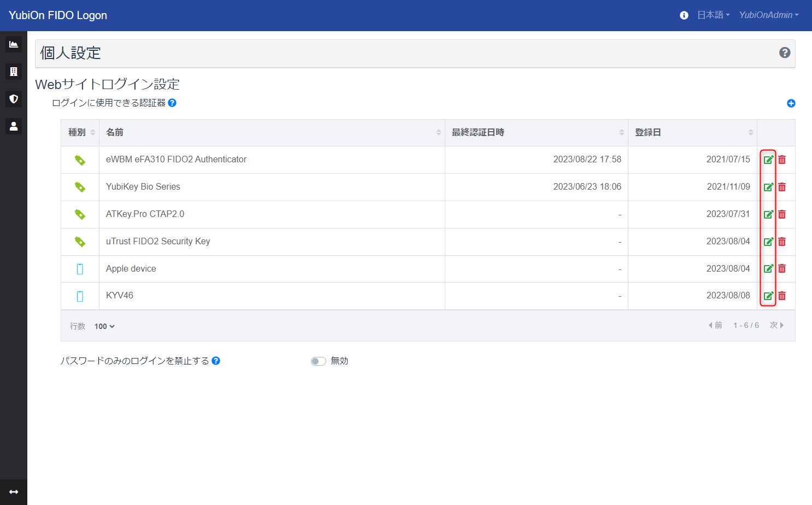Click the Webサイトログイン設定 heading

108,84
